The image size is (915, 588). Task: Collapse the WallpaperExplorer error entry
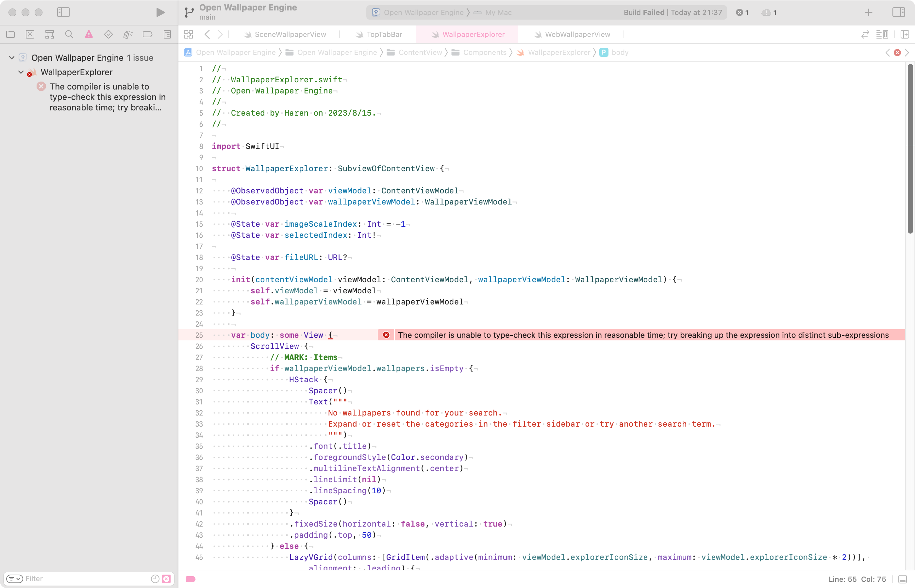click(x=21, y=72)
